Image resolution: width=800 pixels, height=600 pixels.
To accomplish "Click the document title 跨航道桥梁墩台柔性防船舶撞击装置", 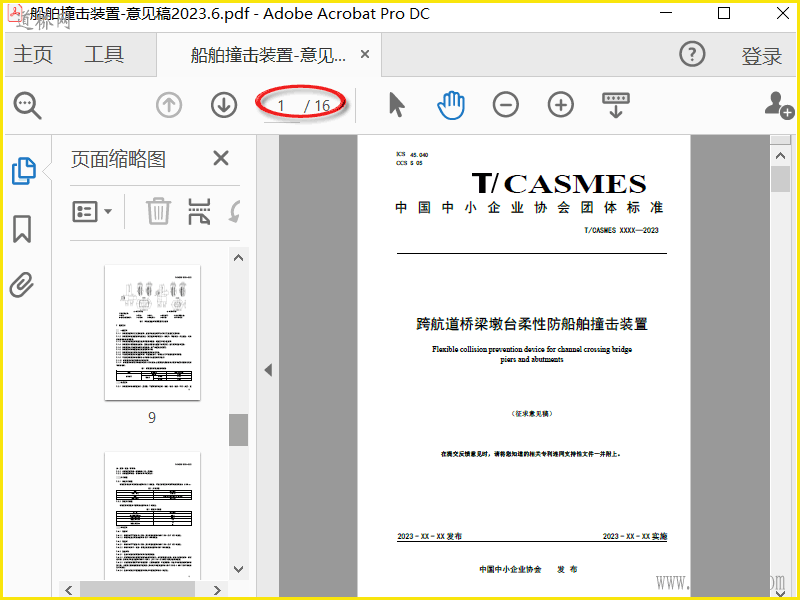I will (532, 324).
